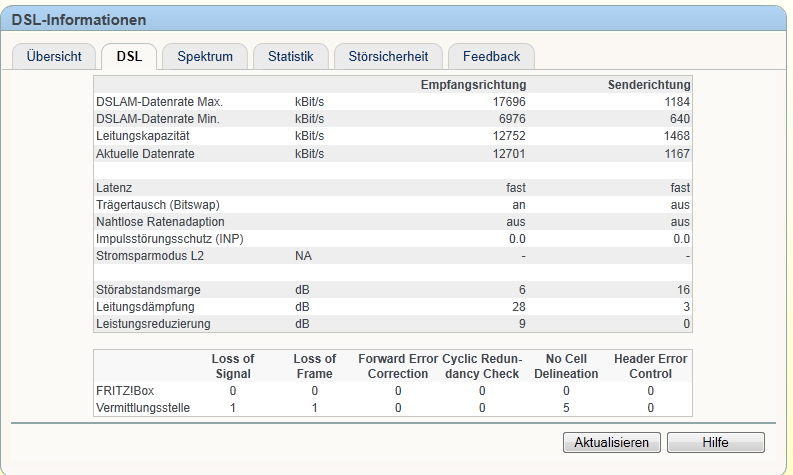
Task: Click the Leitungskapazität row label
Action: (x=143, y=136)
